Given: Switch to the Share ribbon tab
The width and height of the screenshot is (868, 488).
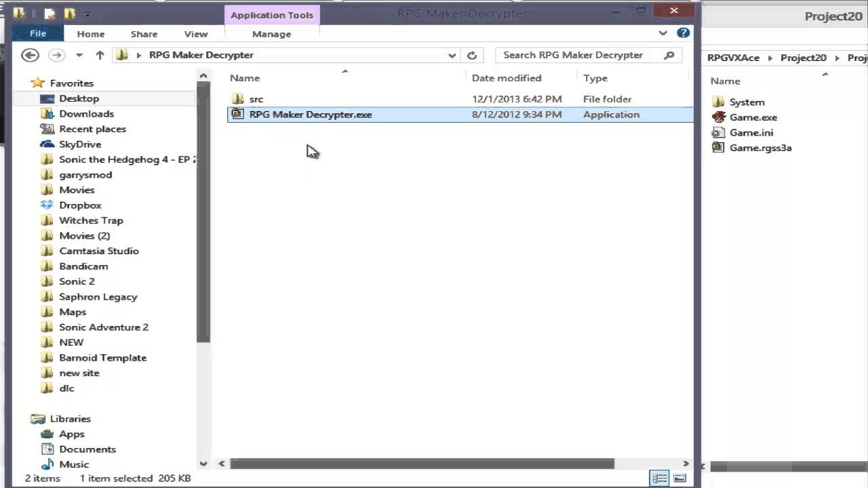Looking at the screenshot, I should tap(144, 34).
